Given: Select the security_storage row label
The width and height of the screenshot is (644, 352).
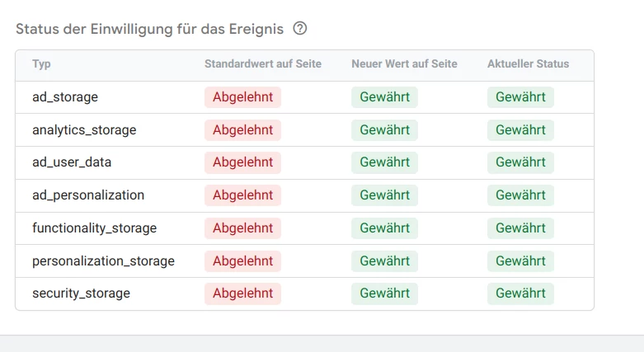Looking at the screenshot, I should (x=81, y=293).
